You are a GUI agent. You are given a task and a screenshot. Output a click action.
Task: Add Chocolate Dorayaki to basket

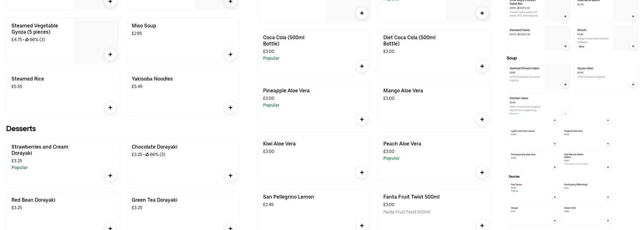pos(230,175)
